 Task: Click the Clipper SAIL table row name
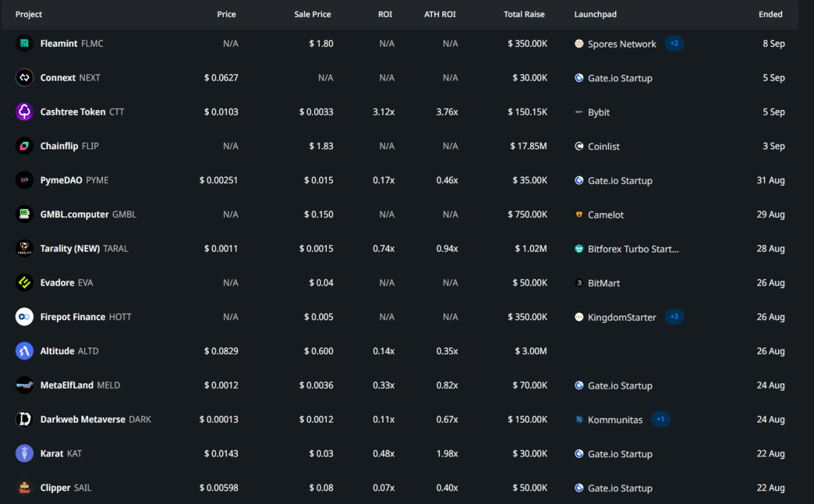click(x=55, y=488)
